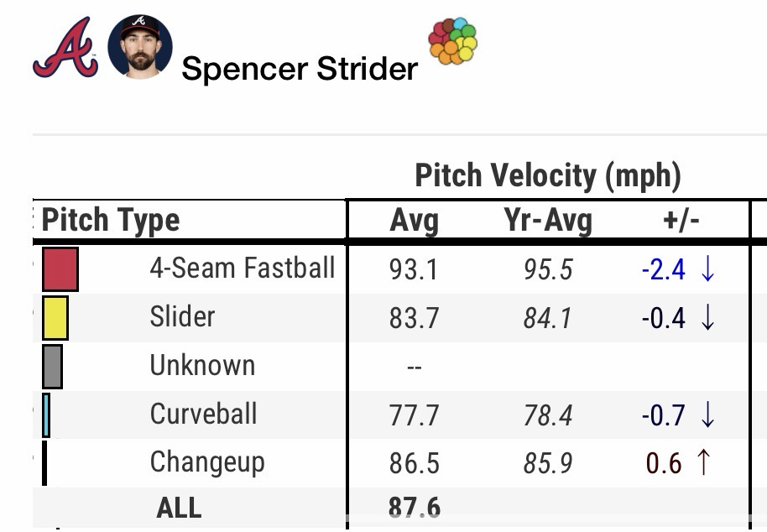Click the gray Unknown pitch color swatch
This screenshot has height=532, width=767.
tap(52, 367)
